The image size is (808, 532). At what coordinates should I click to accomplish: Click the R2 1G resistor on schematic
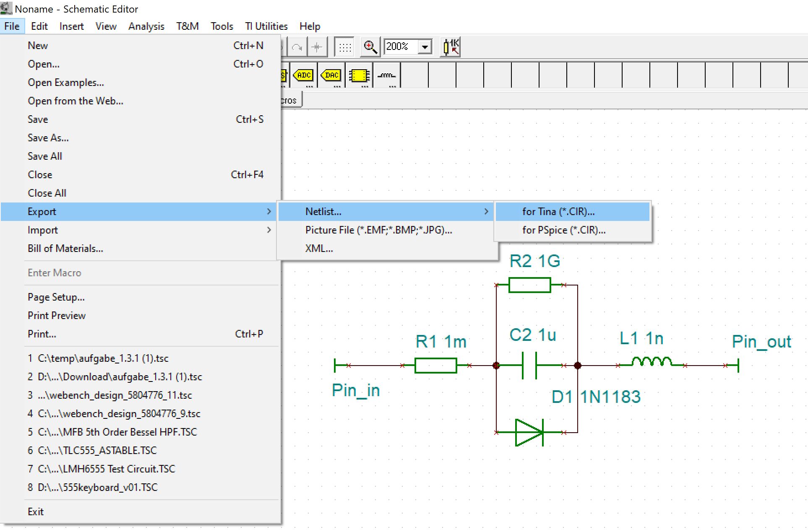pyautogui.click(x=529, y=285)
